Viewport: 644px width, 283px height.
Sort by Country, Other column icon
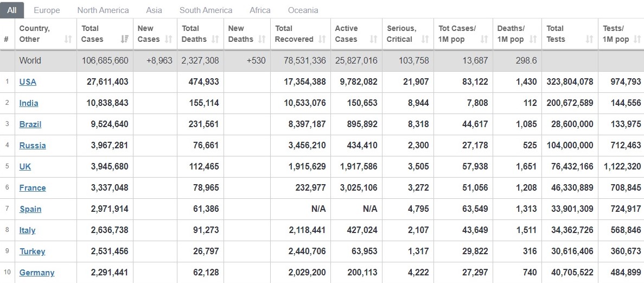click(x=68, y=39)
